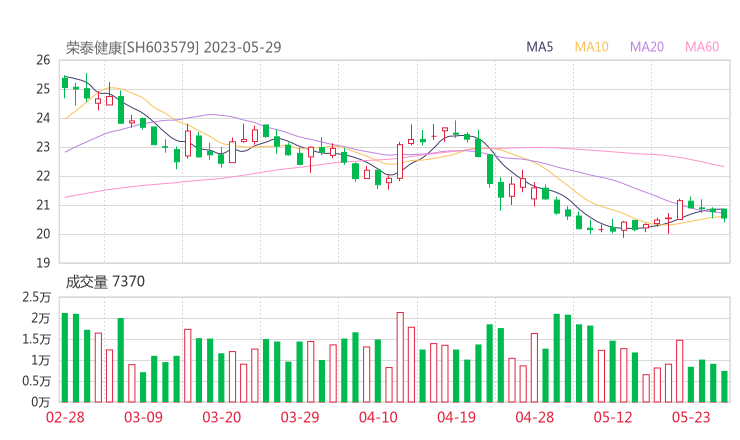Click the 05-23 date axis label
The width and height of the screenshot is (740, 440).
[x=691, y=417]
